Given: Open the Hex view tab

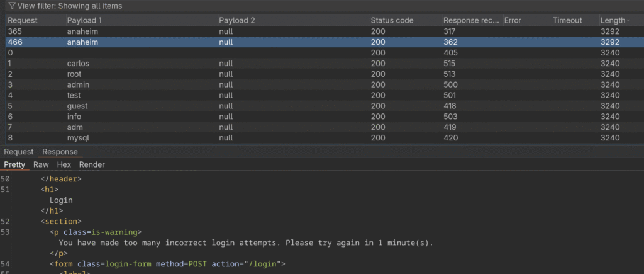Looking at the screenshot, I should click(x=64, y=164).
